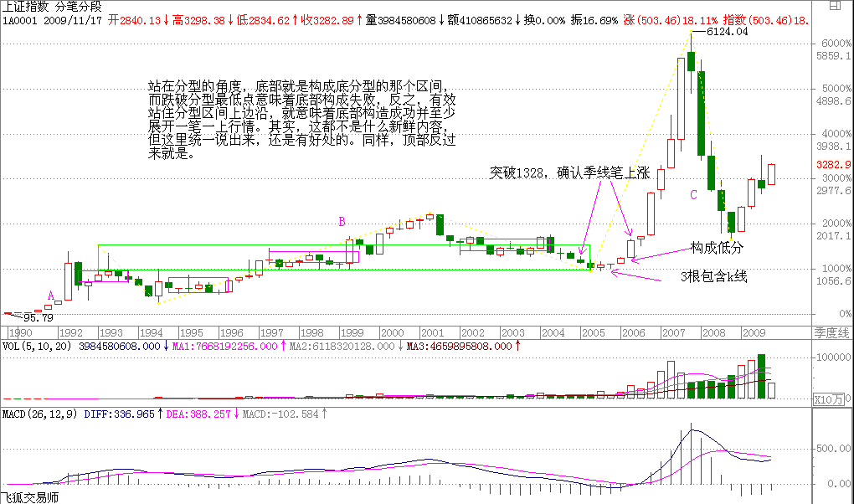The height and width of the screenshot is (504, 854).
Task: Click the magenta letter C wave label
Action: (x=692, y=195)
